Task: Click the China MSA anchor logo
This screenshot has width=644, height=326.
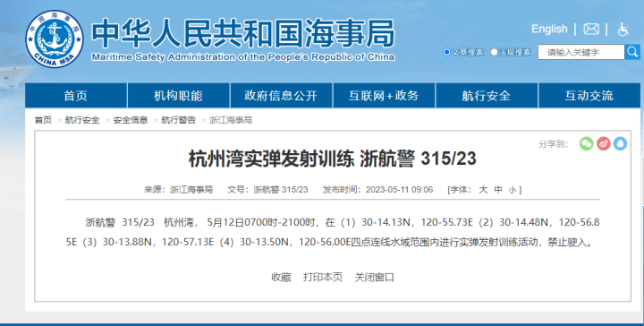Action: tap(55, 39)
